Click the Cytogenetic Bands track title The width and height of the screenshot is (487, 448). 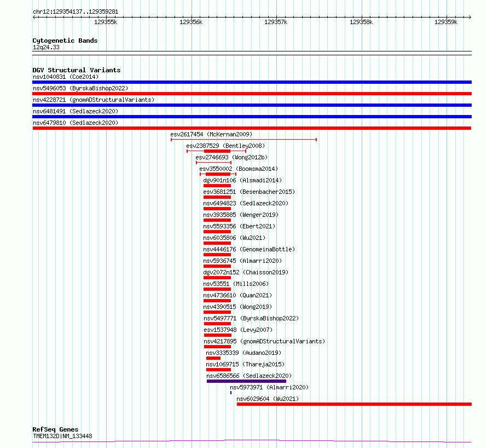click(x=65, y=41)
